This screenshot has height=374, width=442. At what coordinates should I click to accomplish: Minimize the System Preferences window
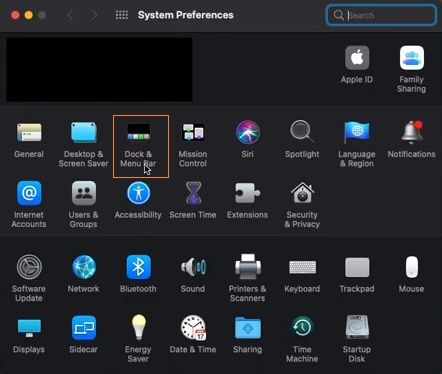pos(29,15)
